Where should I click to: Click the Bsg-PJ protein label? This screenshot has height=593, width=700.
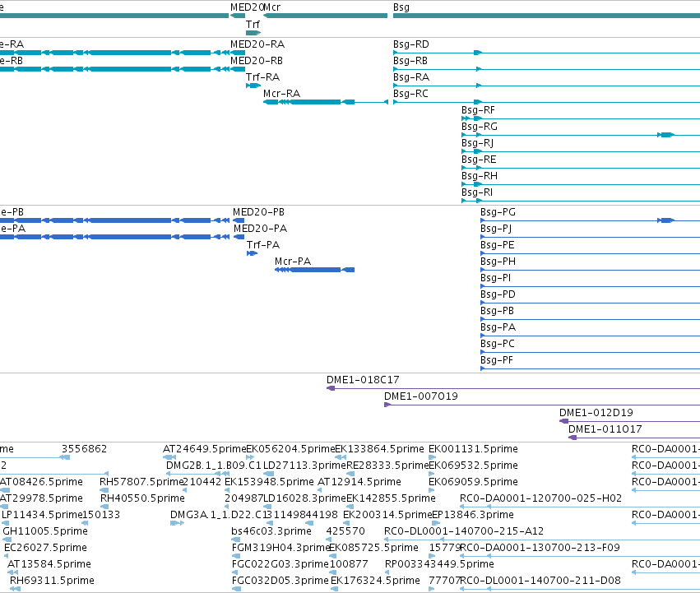click(496, 229)
